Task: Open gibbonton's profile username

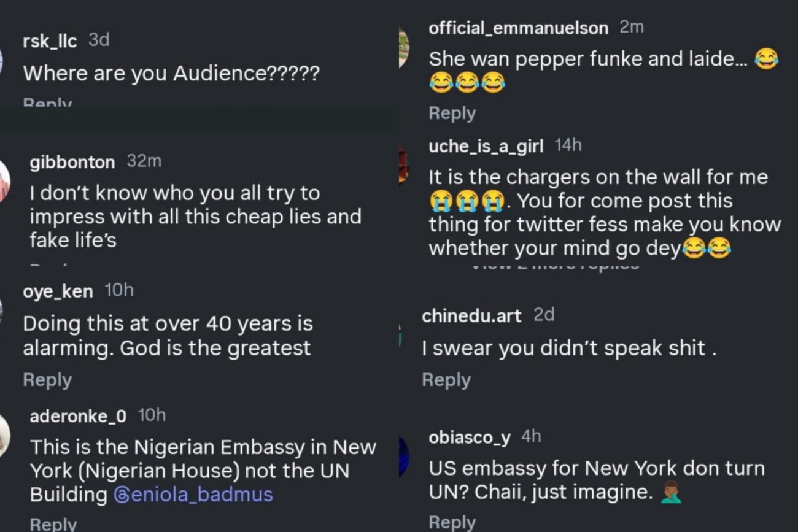Action: 72,162
